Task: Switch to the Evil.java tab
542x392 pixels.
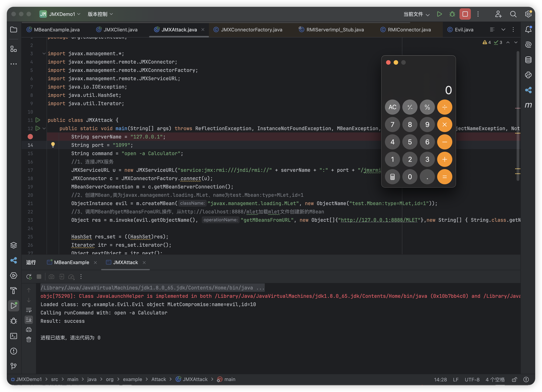Action: point(460,30)
